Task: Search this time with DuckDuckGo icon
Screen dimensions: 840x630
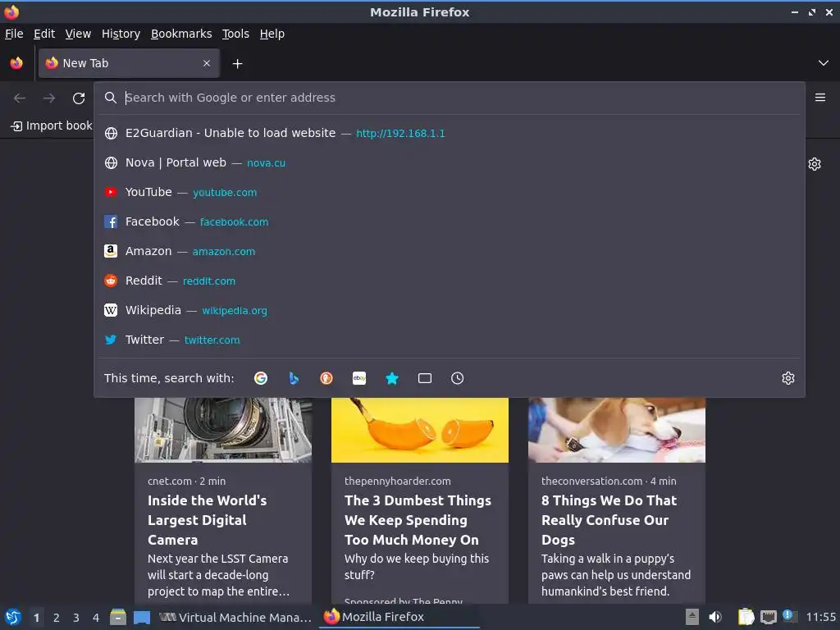Action: tap(326, 378)
